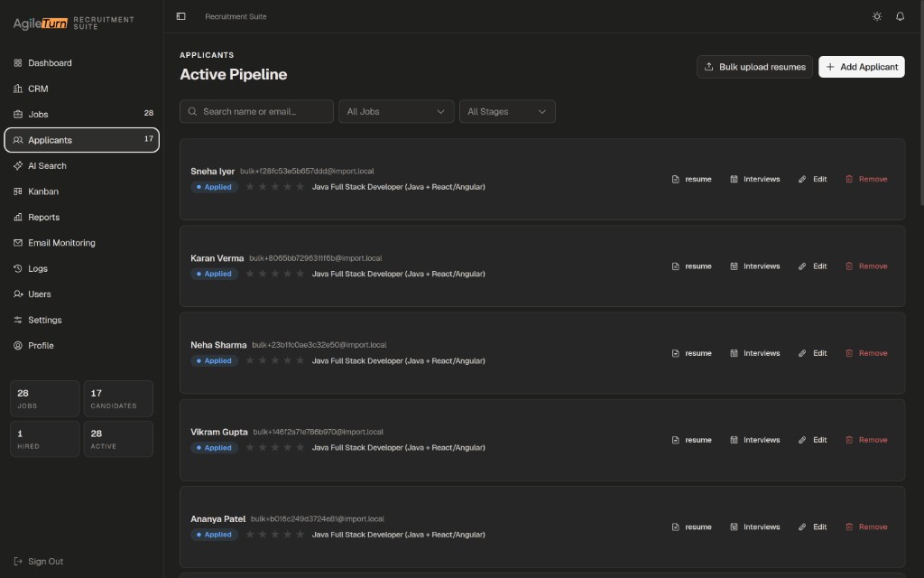Edit Karan Verma's record
Viewport: 924px width, 578px height.
(x=813, y=266)
